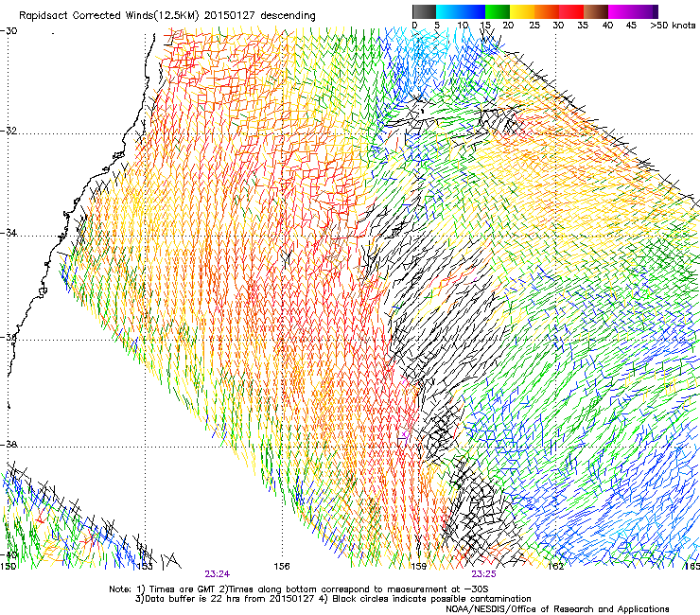Click the '162' longitude axis label
Screen dimensions: 700x615
(x=556, y=567)
